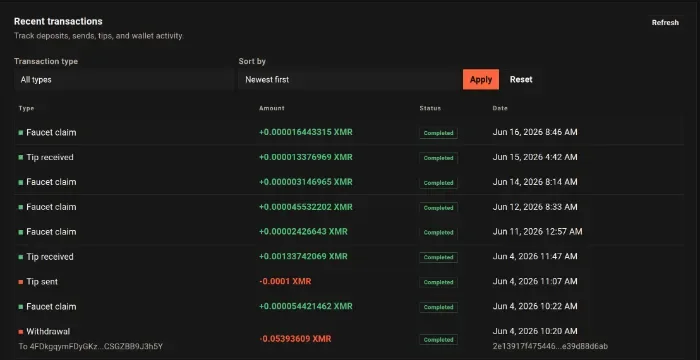Click green marker of Jun 16 Faucet claim
Image resolution: width=700 pixels, height=360 pixels.
pyautogui.click(x=21, y=133)
